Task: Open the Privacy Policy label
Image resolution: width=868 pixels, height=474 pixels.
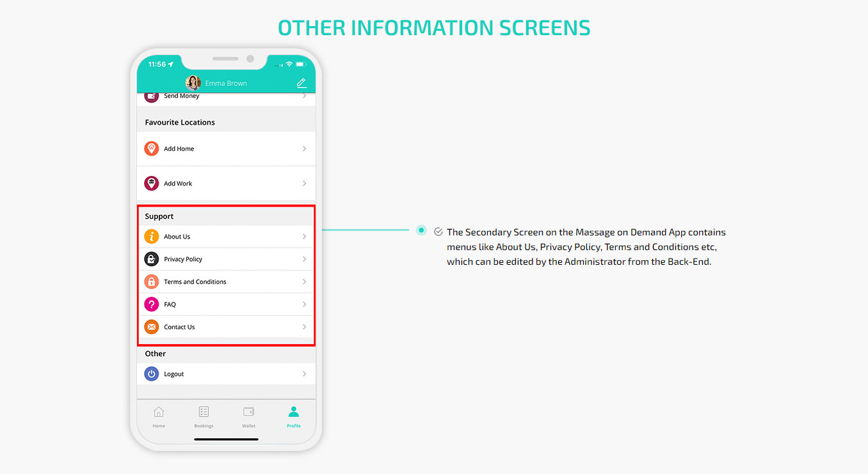Action: tap(183, 259)
